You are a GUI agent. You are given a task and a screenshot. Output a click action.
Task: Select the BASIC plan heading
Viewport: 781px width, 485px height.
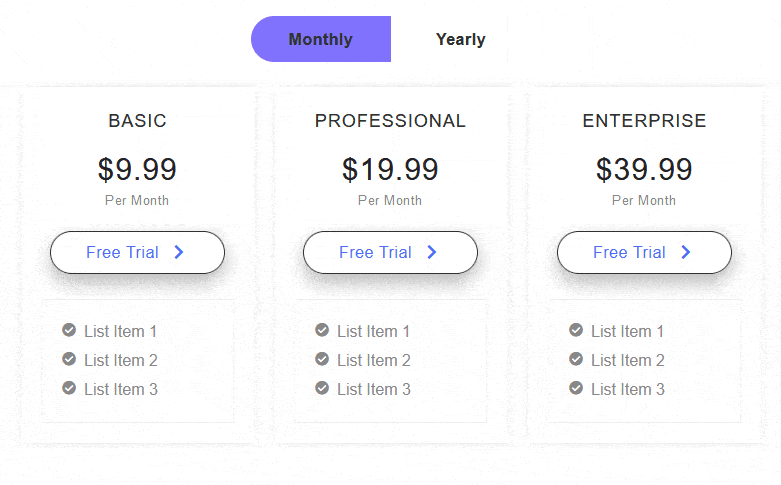(x=137, y=121)
